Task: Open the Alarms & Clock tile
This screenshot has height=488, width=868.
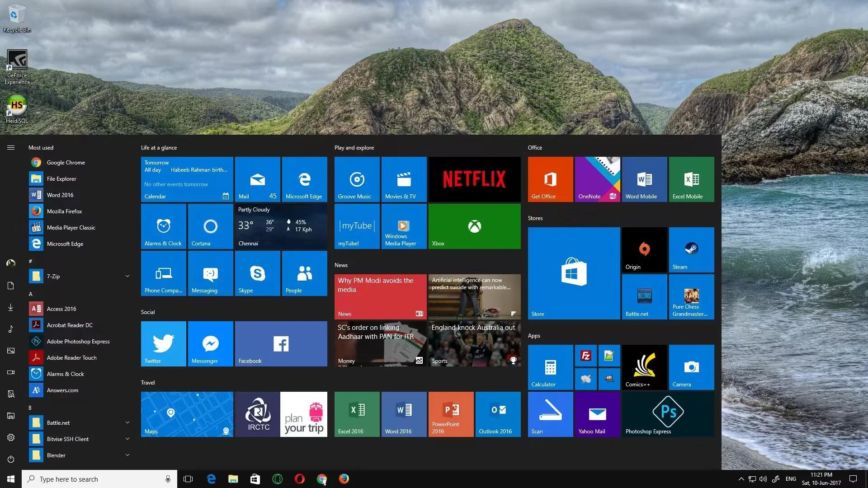Action: point(163,226)
